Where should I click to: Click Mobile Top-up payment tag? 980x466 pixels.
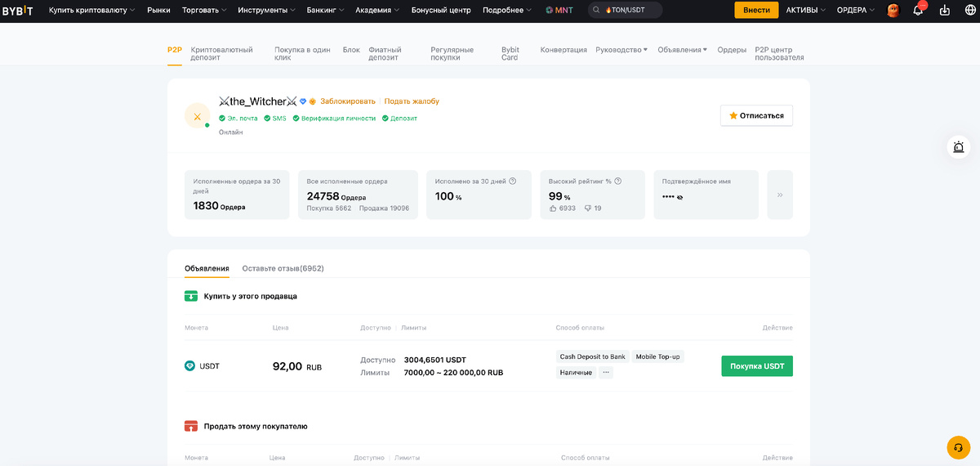(x=658, y=356)
